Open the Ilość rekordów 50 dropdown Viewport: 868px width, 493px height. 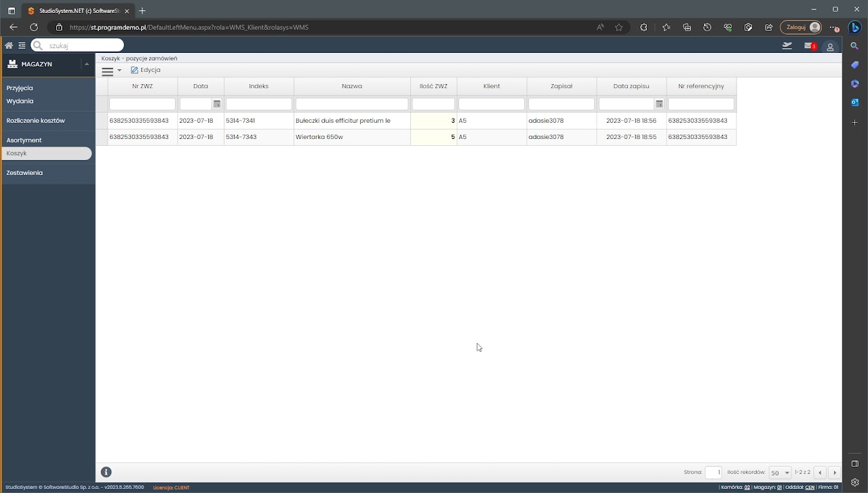780,473
